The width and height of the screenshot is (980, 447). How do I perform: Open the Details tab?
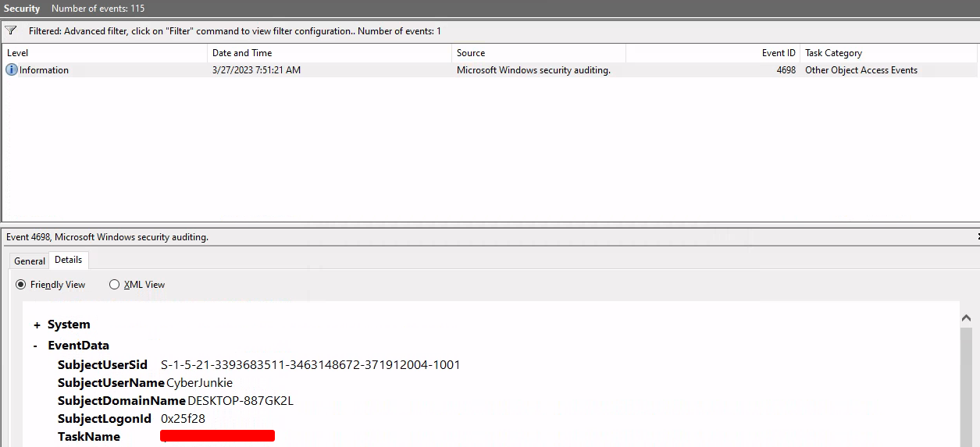click(69, 260)
